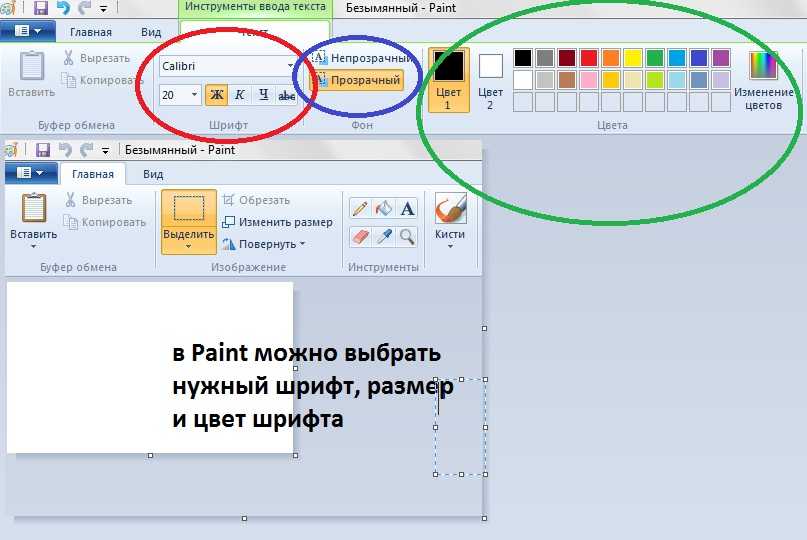Image resolution: width=807 pixels, height=540 pixels.
Task: Click Redo arrow in top title bar
Action: point(84,8)
